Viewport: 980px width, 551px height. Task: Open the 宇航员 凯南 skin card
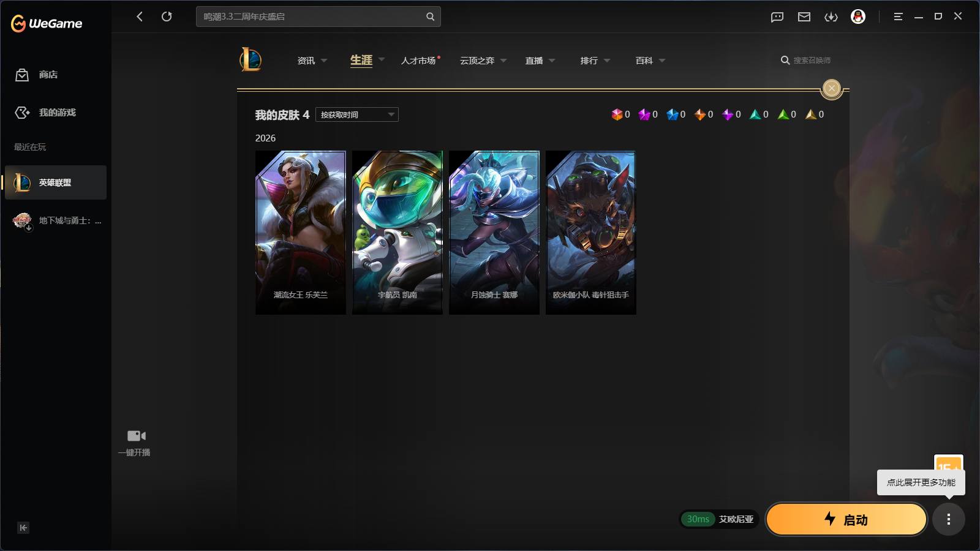(x=398, y=233)
